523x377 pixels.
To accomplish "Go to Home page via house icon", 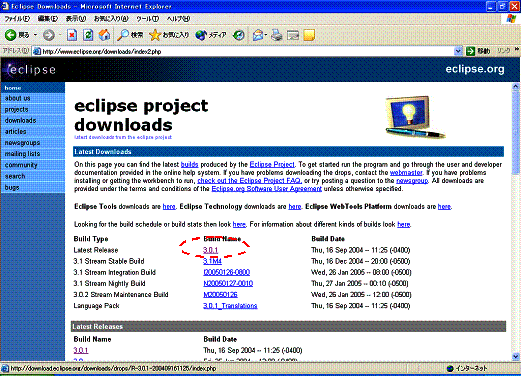I will 104,35.
